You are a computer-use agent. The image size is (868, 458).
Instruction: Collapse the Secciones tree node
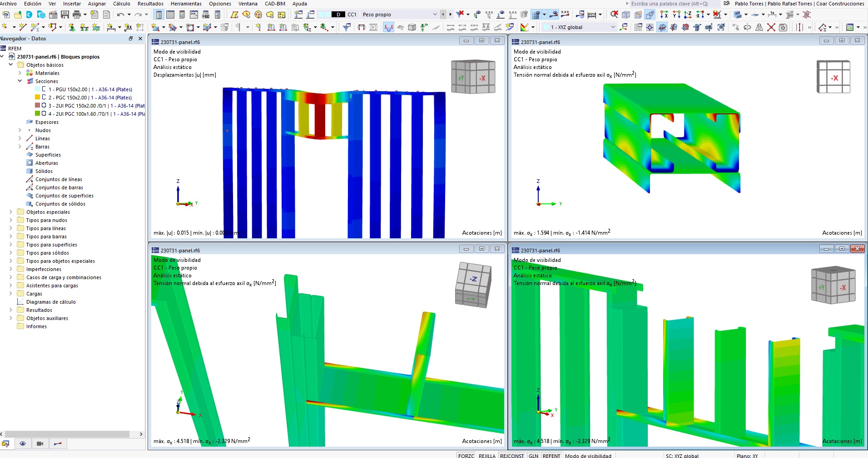pyautogui.click(x=20, y=81)
